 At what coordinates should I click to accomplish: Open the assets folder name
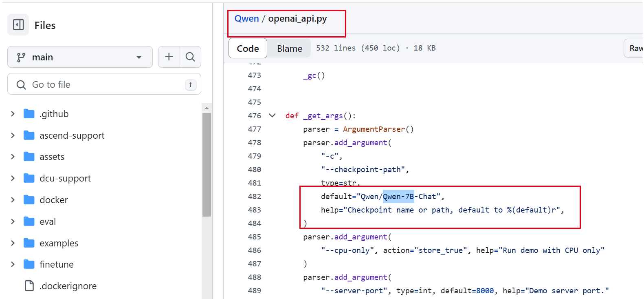[52, 157]
